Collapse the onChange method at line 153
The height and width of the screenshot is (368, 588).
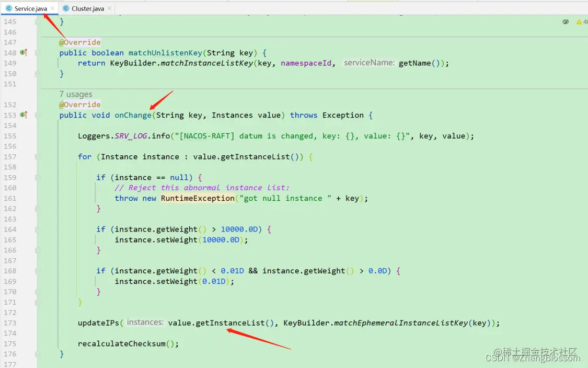(x=38, y=115)
